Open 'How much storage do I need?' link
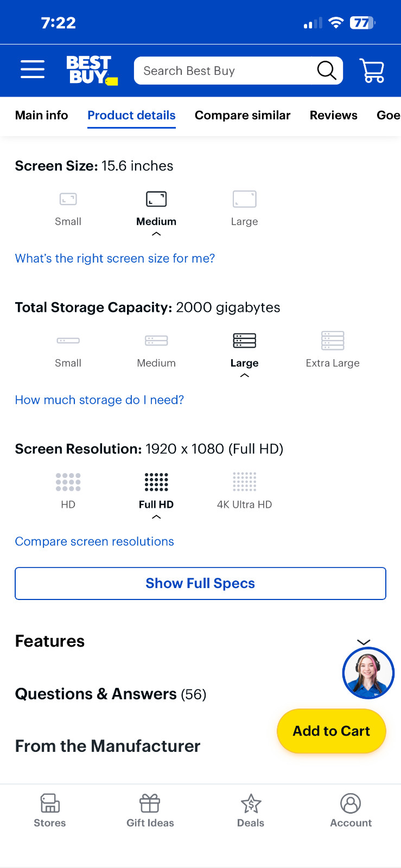401x868 pixels. click(99, 400)
